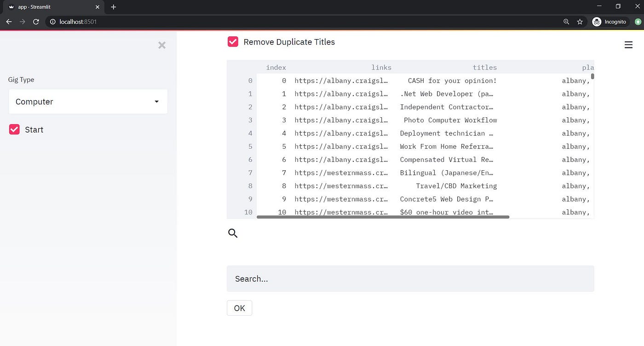Click the titles column header

pyautogui.click(x=485, y=68)
